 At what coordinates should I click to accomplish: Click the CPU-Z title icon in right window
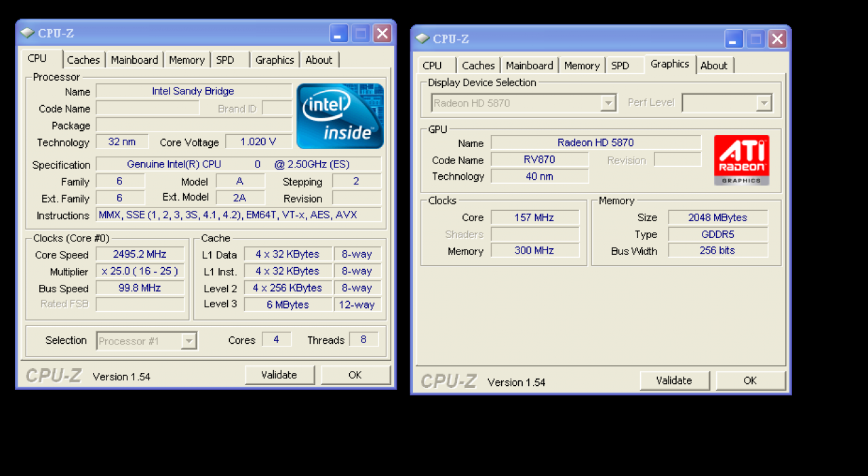(x=422, y=39)
